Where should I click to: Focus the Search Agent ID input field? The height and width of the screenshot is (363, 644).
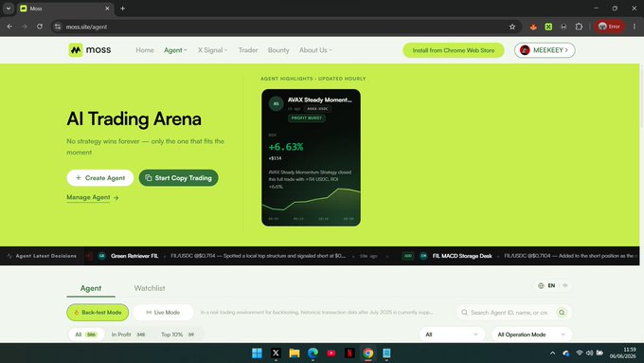click(x=509, y=313)
